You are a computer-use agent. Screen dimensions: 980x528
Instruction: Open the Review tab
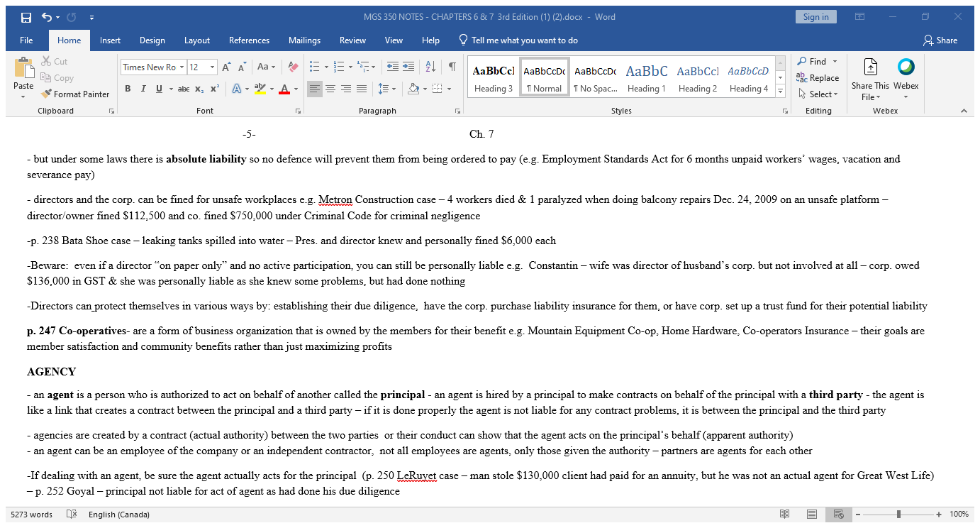point(352,40)
